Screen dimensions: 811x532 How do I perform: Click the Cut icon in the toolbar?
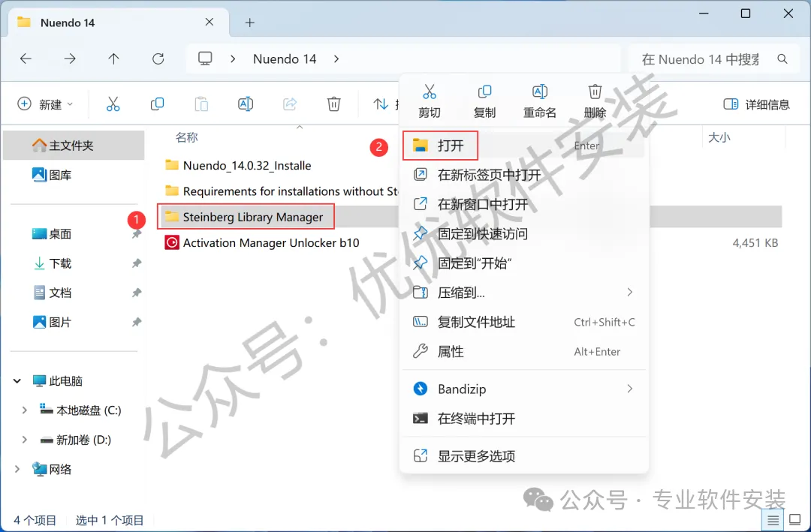click(113, 104)
